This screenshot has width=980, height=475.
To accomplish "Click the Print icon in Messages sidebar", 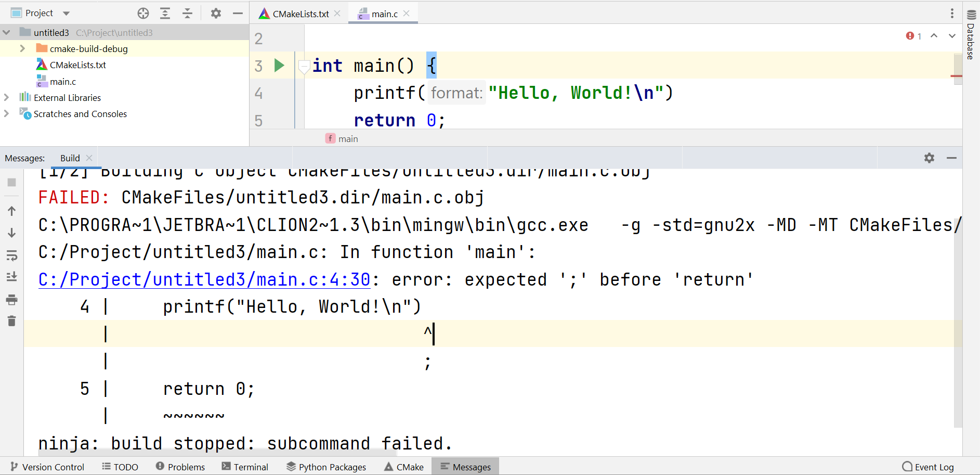I will click(x=11, y=300).
